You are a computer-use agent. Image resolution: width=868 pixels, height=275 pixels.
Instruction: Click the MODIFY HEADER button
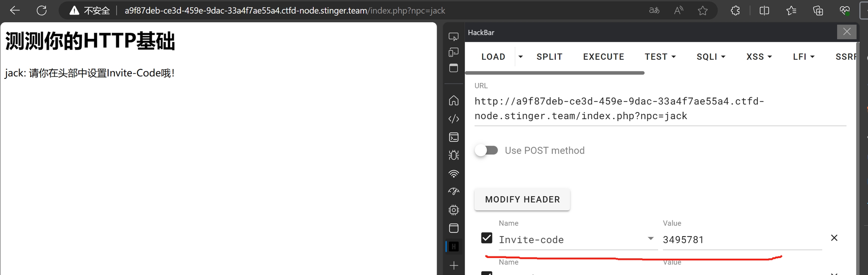(522, 200)
